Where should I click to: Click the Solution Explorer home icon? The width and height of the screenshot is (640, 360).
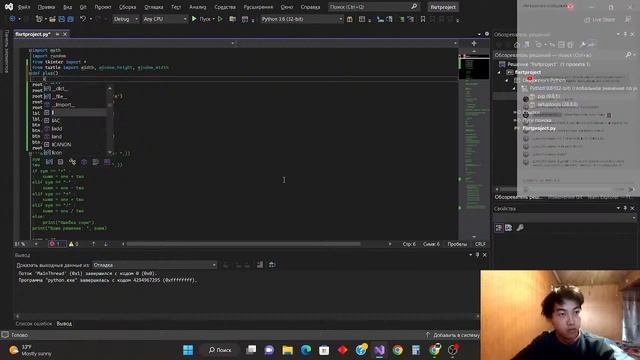[x=517, y=45]
